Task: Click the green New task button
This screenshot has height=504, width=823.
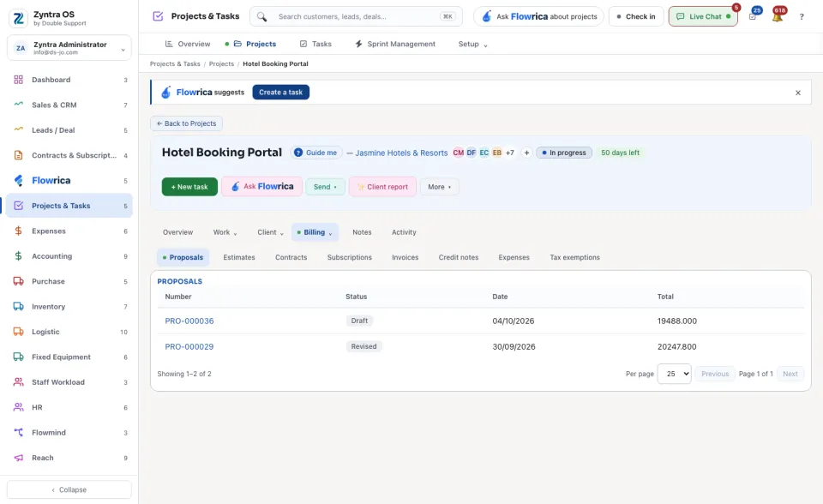Action: click(189, 187)
